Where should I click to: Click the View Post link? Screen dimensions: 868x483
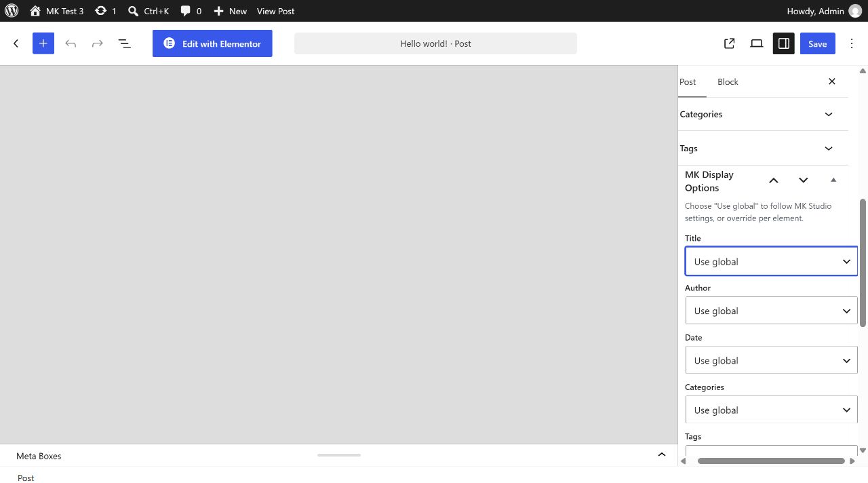(x=275, y=11)
